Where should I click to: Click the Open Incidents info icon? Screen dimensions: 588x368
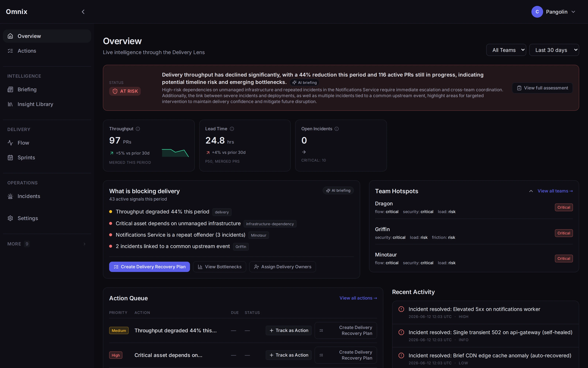click(x=336, y=129)
